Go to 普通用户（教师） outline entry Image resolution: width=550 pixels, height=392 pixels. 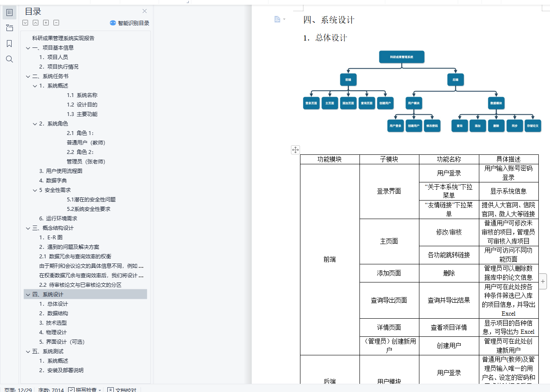pyautogui.click(x=86, y=142)
